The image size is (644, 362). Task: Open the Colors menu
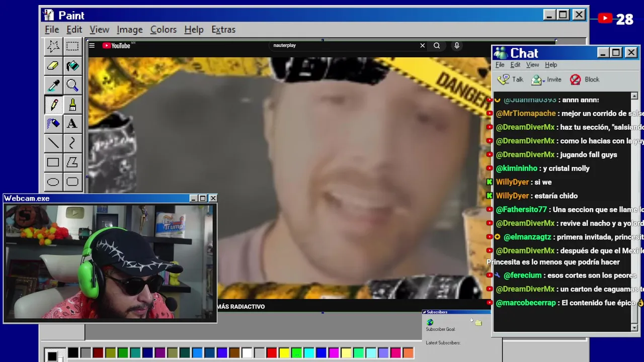pyautogui.click(x=164, y=30)
